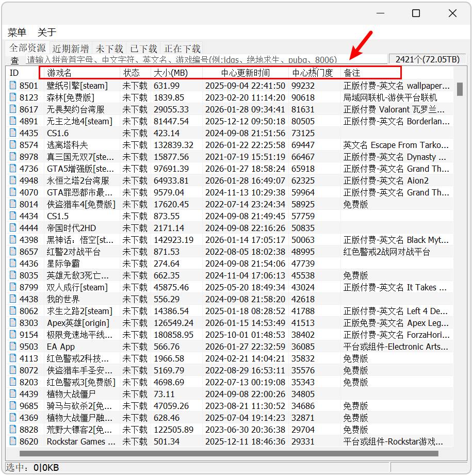Select game name 无畏契约台湾服
Viewport: 472px width, 476px height.
tap(76, 109)
